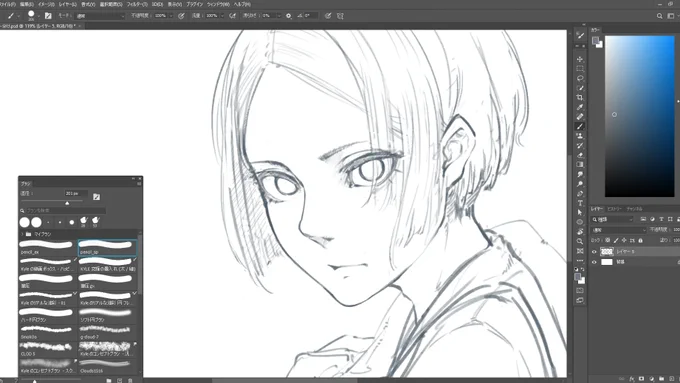Select the Move tool
680x383 pixels.
(x=580, y=59)
